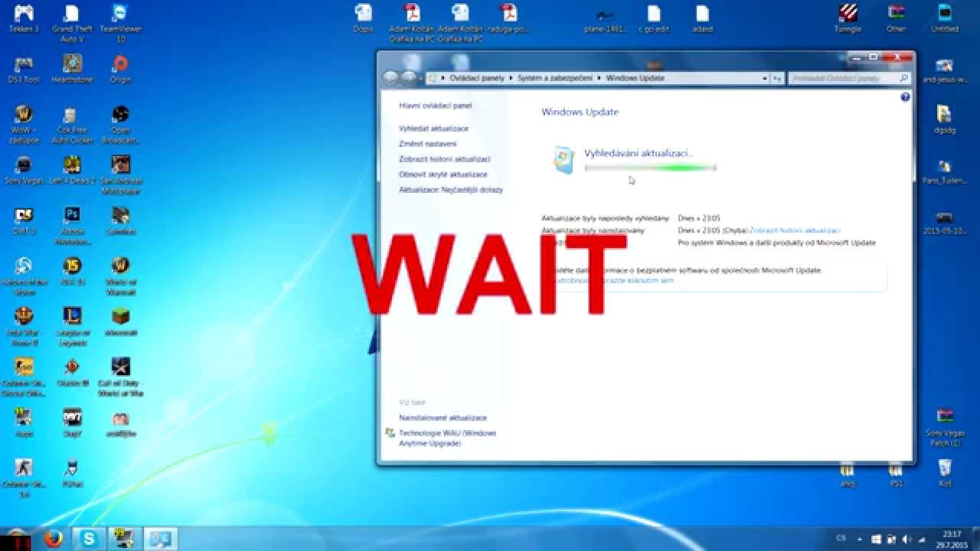The width and height of the screenshot is (980, 551).
Task: Open 'Zobrazit historii aktualizací' sidebar link
Action: (x=444, y=159)
